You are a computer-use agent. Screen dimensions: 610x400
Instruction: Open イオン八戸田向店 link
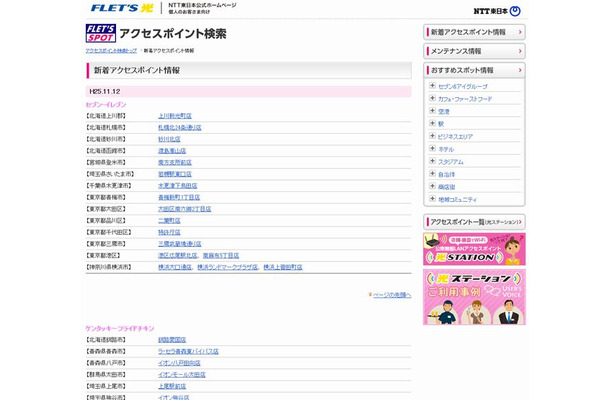179,363
